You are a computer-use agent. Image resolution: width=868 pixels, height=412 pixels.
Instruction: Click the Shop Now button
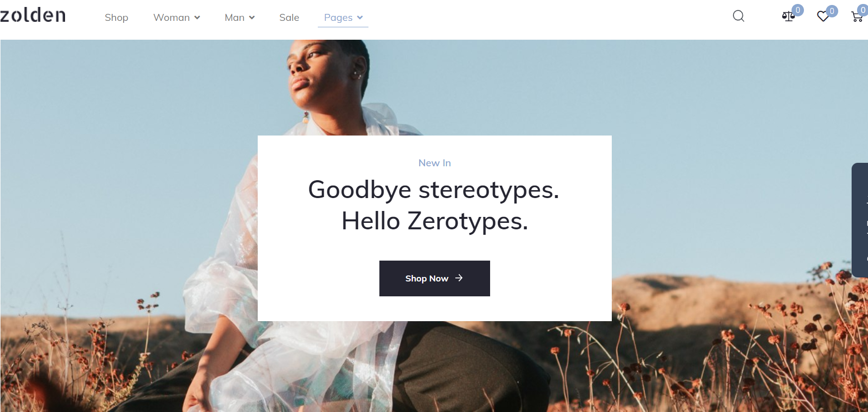(434, 278)
